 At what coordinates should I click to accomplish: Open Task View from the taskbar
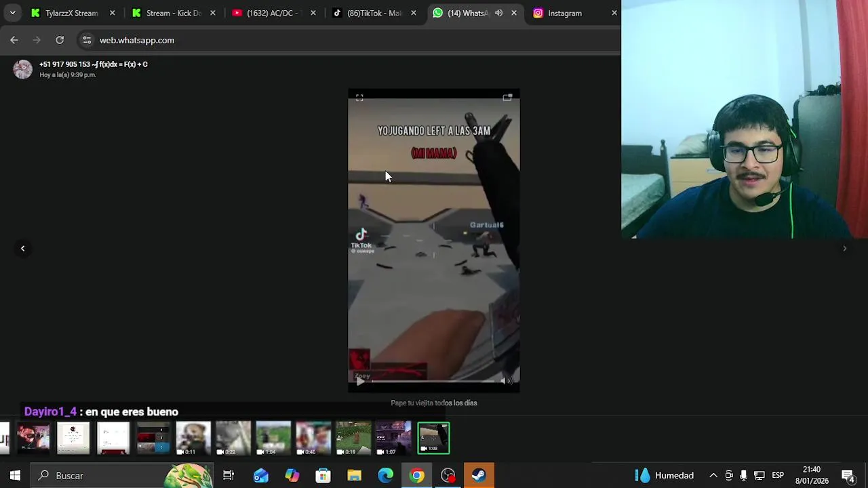[229, 476]
